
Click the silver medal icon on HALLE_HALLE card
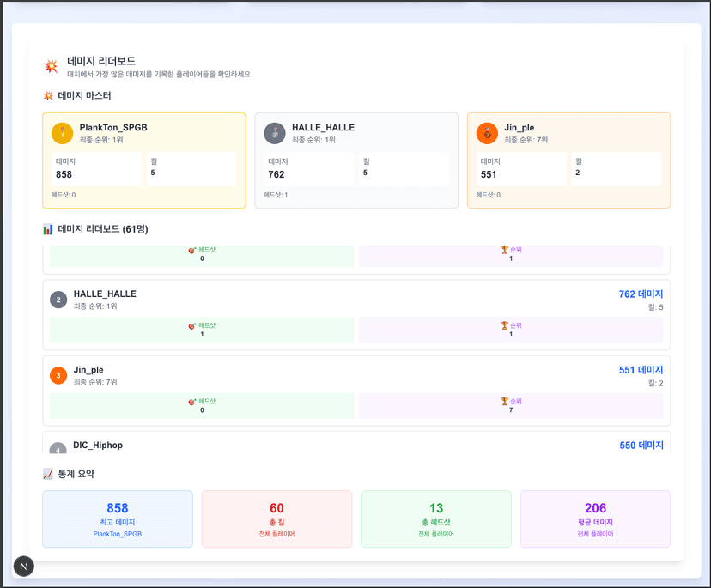tap(274, 133)
